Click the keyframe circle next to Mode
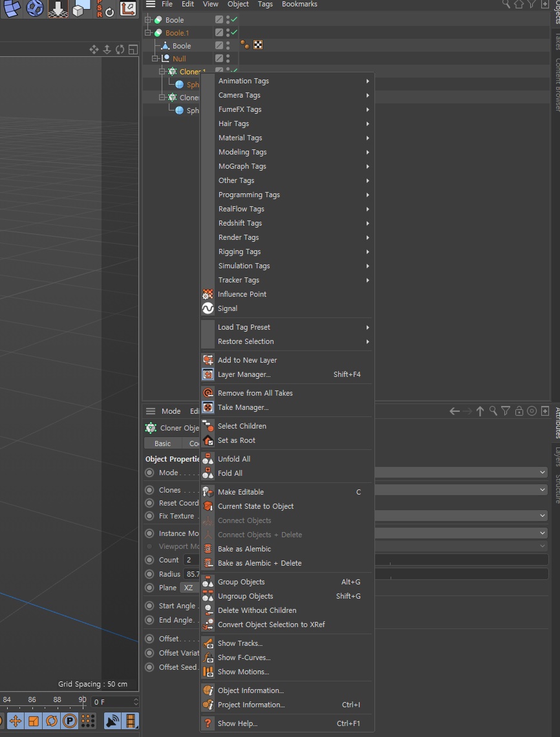The height and width of the screenshot is (737, 560). tap(149, 473)
